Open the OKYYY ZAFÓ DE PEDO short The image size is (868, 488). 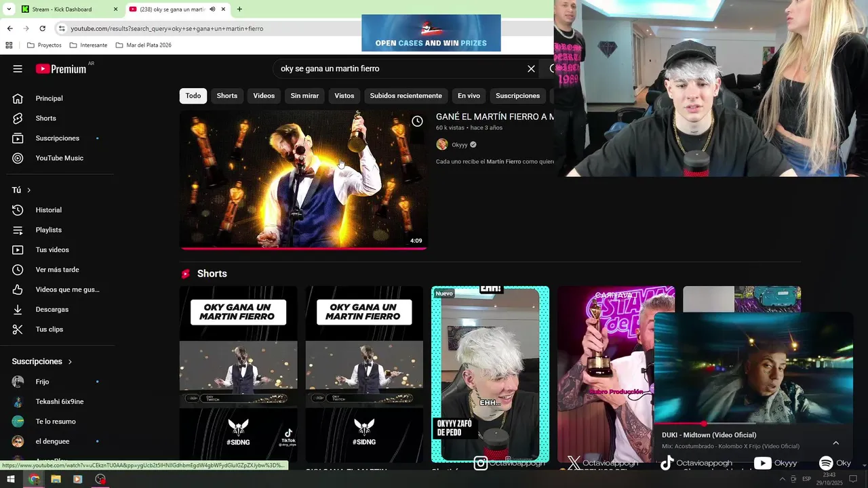(x=490, y=374)
